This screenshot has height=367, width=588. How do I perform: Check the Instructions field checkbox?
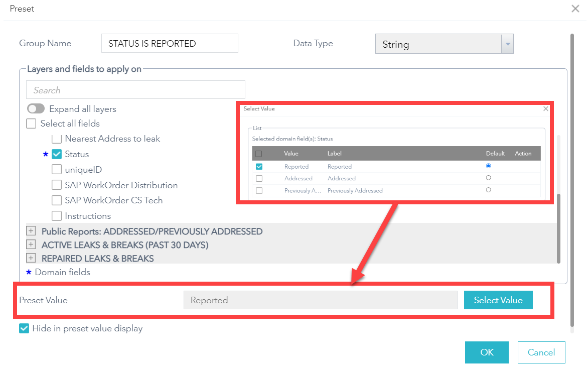[57, 216]
